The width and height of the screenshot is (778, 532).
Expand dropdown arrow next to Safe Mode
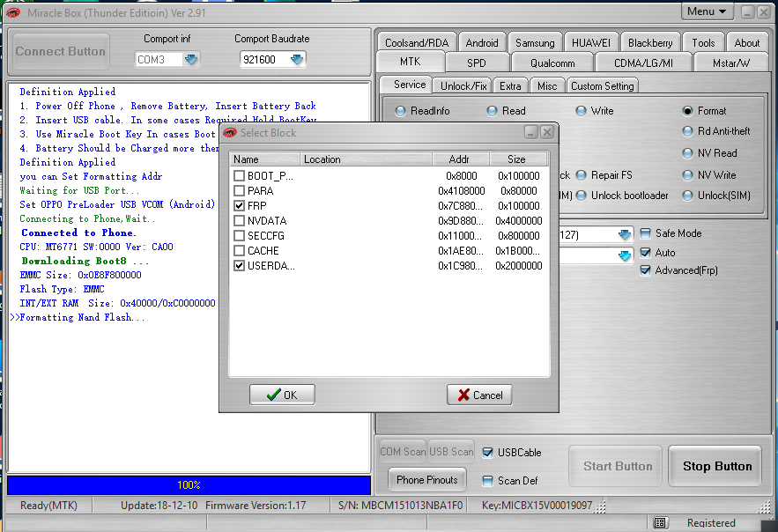pos(625,234)
